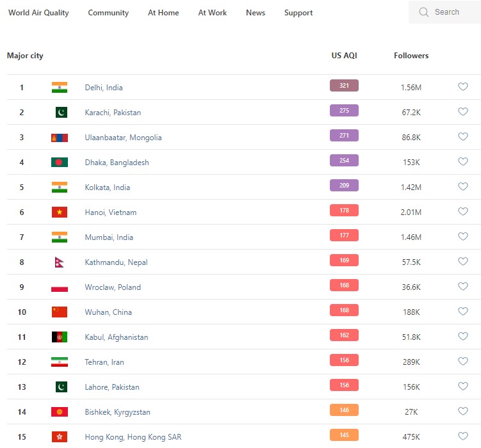This screenshot has height=448, width=481.
Task: Open the Community menu item
Action: 108,13
